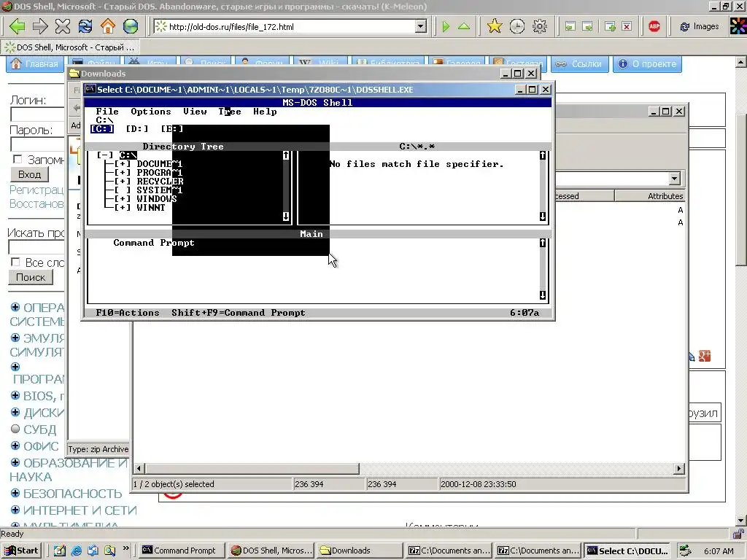Screen dimensions: 747x560
Task: Open the View menu in MS-DOS Shell
Action: pos(195,112)
